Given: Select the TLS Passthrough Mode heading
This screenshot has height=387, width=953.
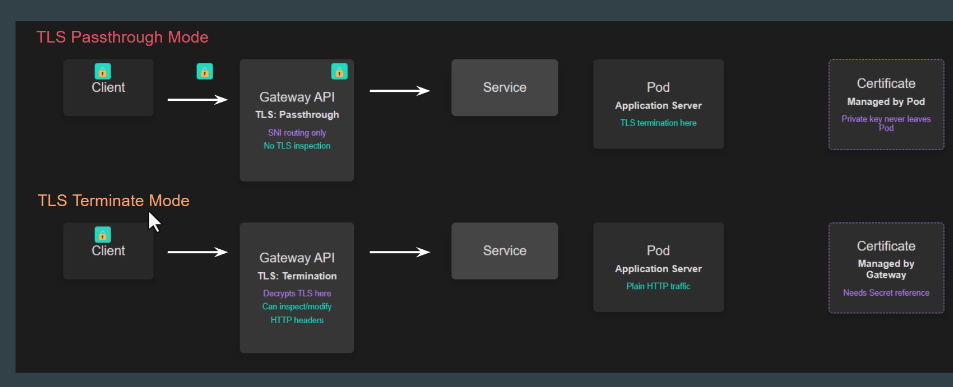Looking at the screenshot, I should pos(122,37).
